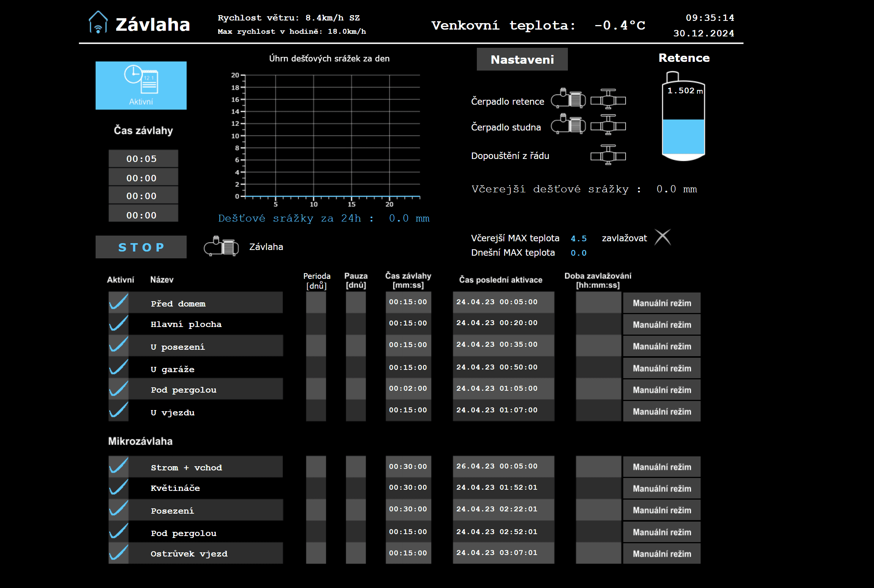Toggle the Hlavní plocha active checkbox
The height and width of the screenshot is (588, 874).
[119, 324]
